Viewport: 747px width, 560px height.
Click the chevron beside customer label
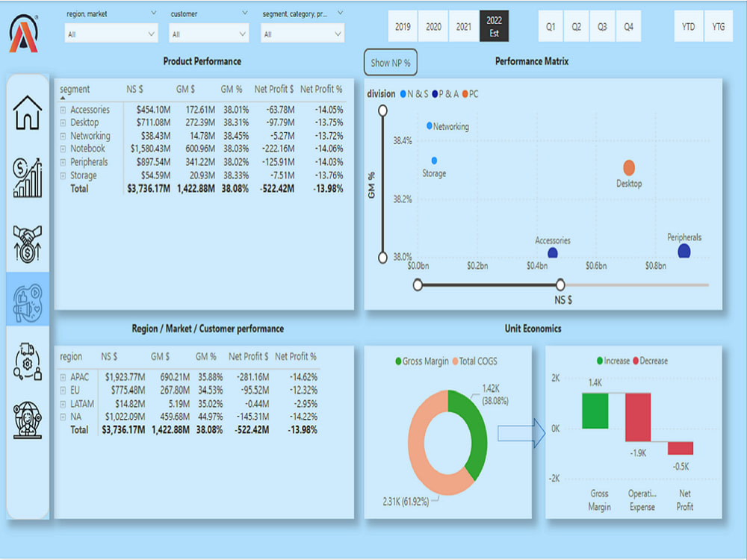(x=244, y=13)
